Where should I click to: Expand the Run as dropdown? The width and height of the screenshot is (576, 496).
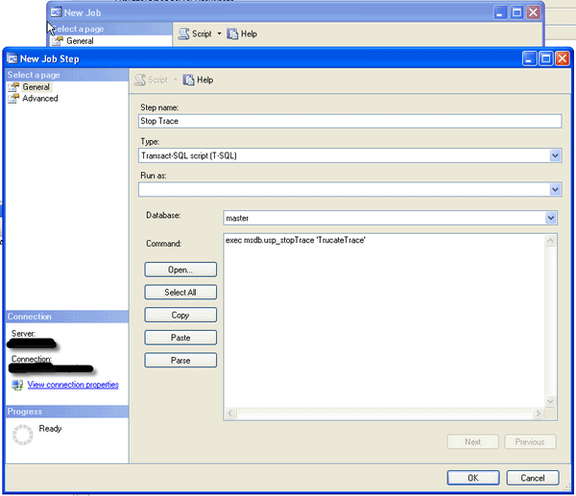click(x=555, y=190)
